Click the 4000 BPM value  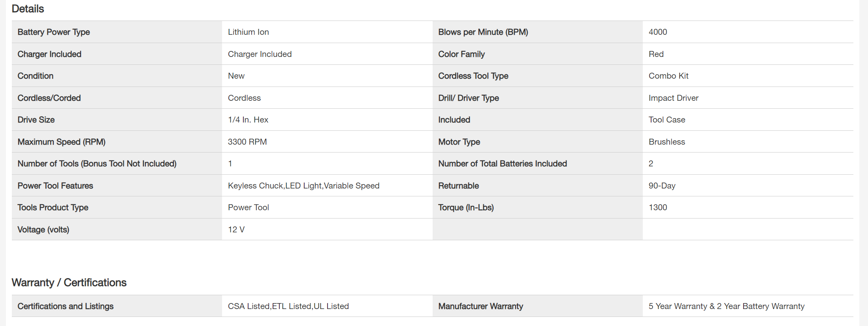tap(658, 32)
